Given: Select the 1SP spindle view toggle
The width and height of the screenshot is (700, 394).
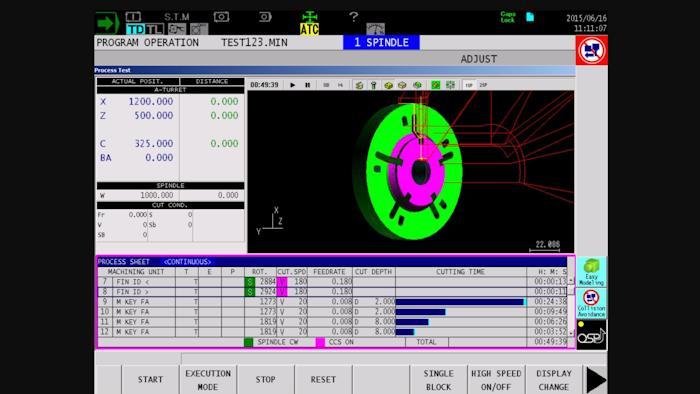Looking at the screenshot, I should (x=469, y=85).
